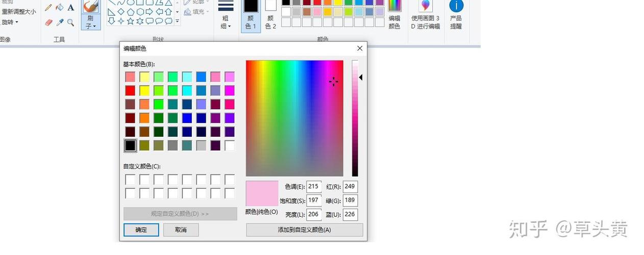Click Resize in the Image group
This screenshot has height=255, width=644.
(x=18, y=11)
